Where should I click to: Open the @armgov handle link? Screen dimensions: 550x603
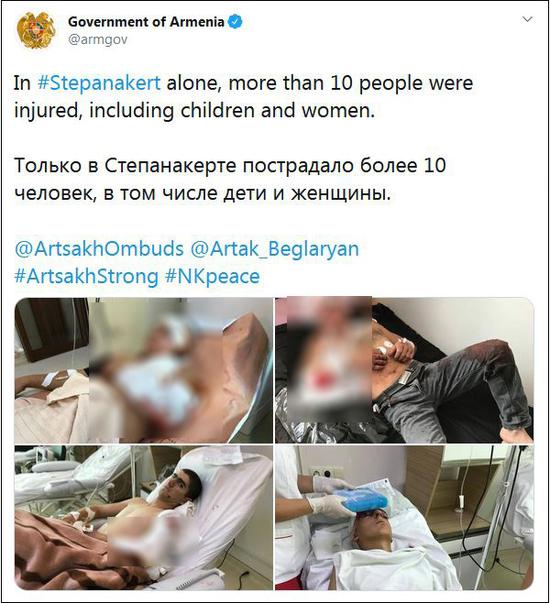tap(98, 40)
